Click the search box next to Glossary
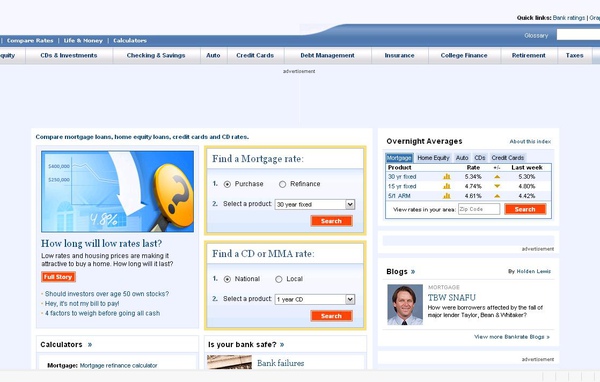Screen dimensions: 600x382 578,35
